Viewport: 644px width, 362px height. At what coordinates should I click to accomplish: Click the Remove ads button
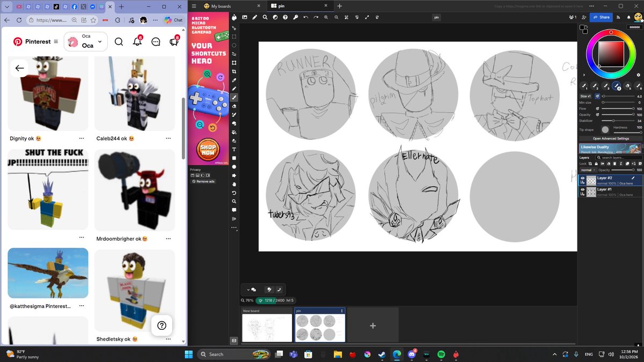coord(203,181)
